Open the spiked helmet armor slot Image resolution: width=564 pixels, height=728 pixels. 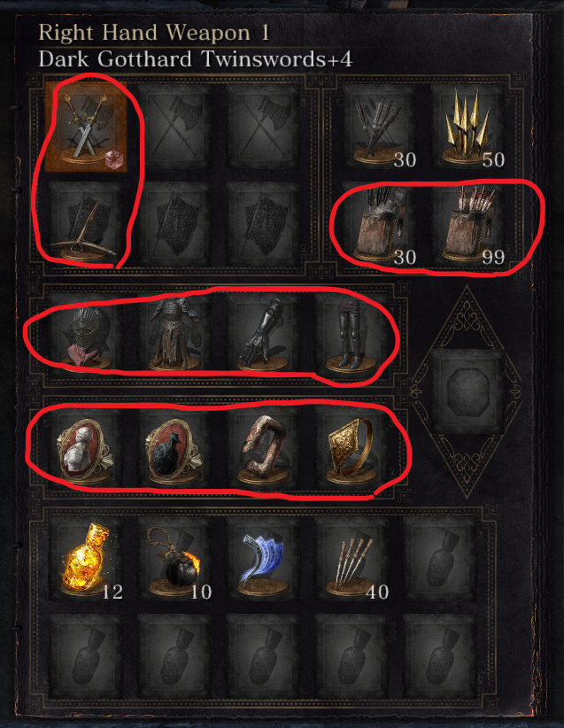click(x=86, y=333)
